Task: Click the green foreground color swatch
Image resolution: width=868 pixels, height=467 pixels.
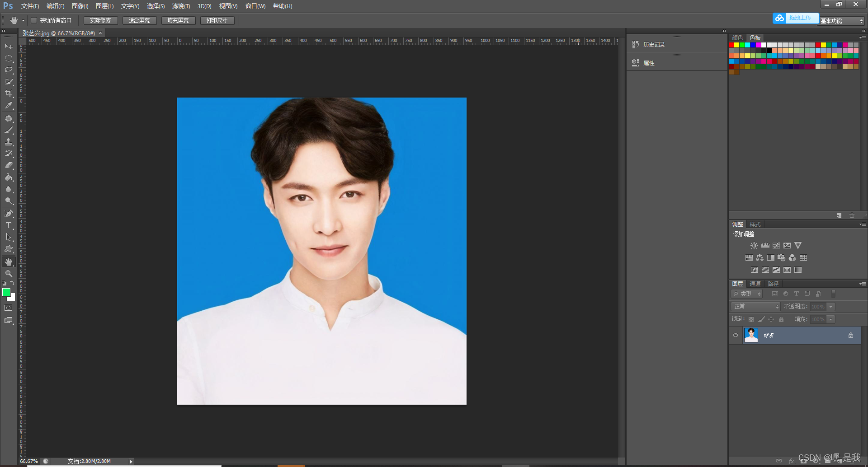Action: click(6, 292)
